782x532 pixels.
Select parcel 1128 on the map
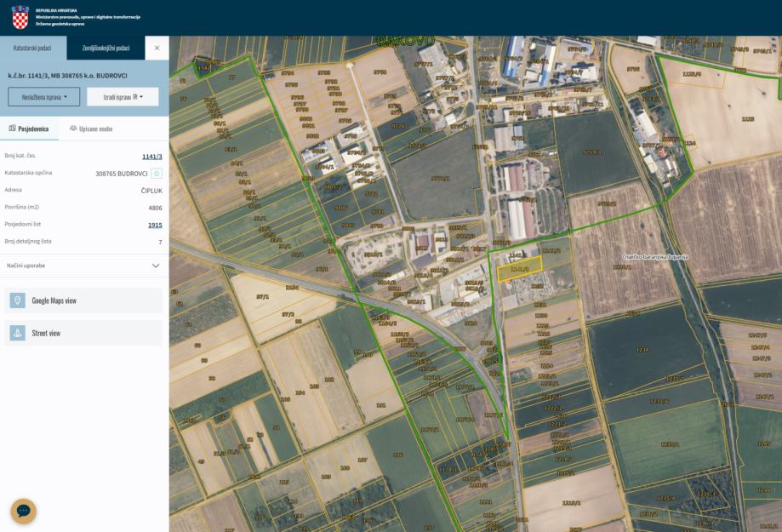tap(747, 119)
